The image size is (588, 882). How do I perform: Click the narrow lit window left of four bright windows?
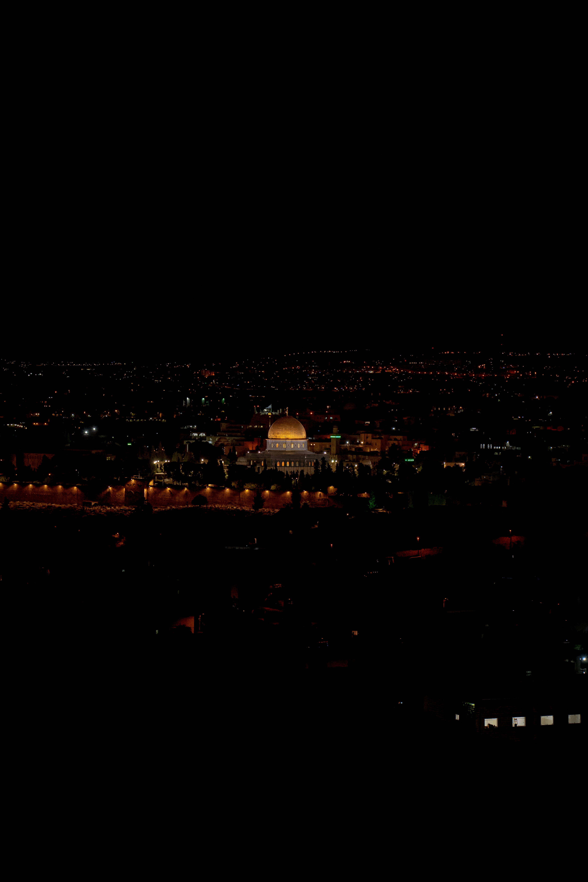click(457, 717)
